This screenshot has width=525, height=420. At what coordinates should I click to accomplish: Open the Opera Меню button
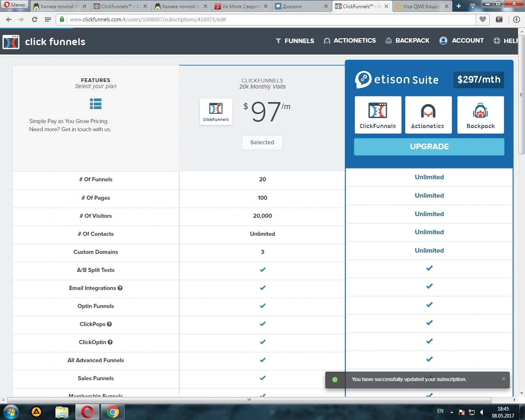tap(15, 5)
